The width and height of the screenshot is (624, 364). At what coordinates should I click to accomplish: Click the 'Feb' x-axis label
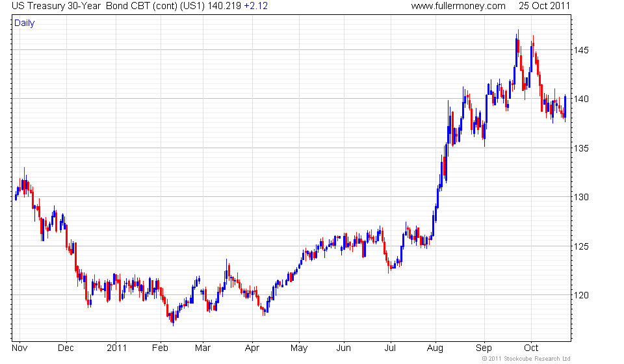click(160, 348)
